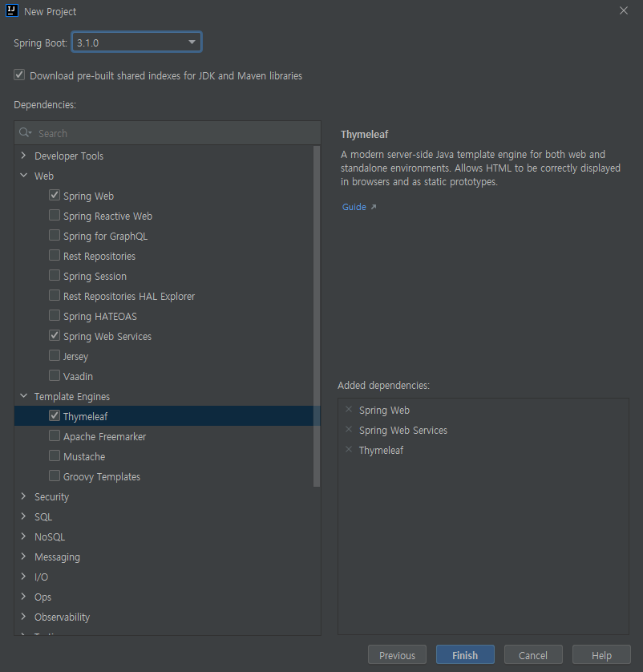Select the Developer Tools tree label
Screen dimensions: 643x672
69,156
